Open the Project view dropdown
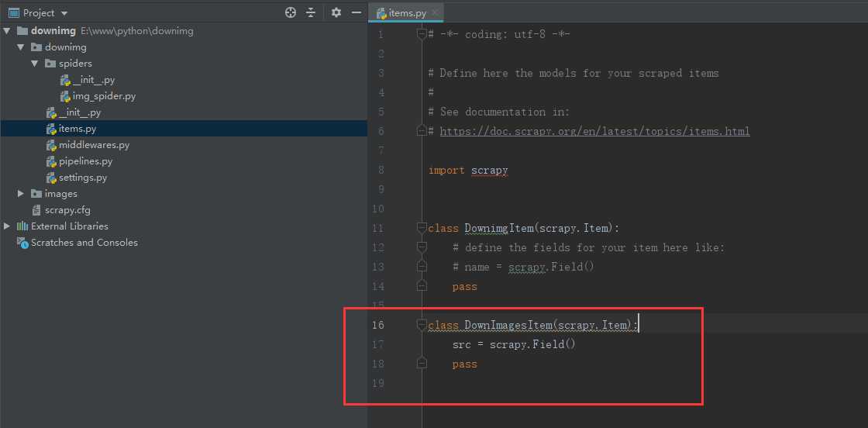868x428 pixels. tap(64, 13)
